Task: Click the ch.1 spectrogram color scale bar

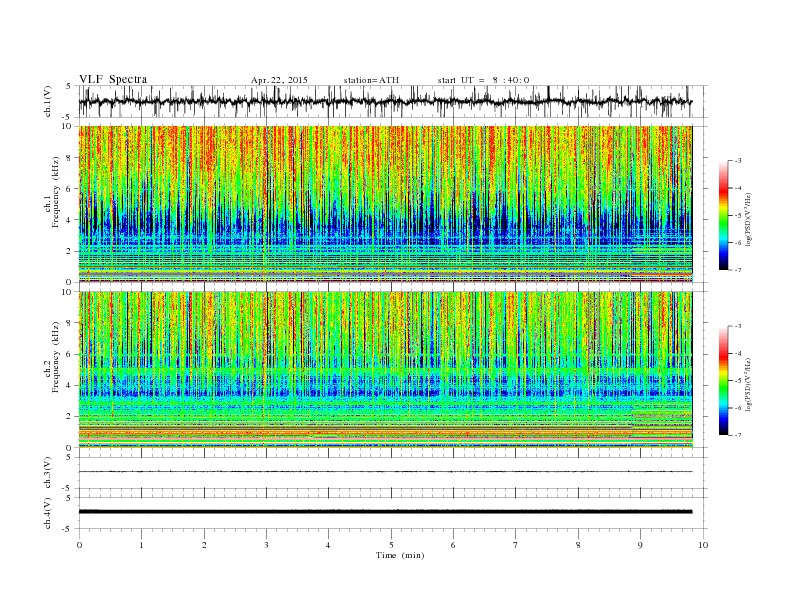Action: pyautogui.click(x=723, y=215)
